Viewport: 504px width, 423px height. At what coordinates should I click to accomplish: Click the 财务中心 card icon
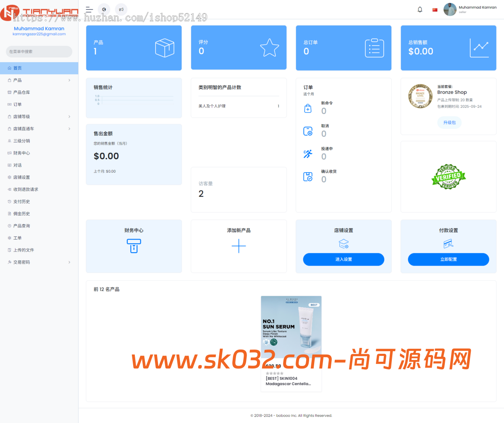coord(134,246)
